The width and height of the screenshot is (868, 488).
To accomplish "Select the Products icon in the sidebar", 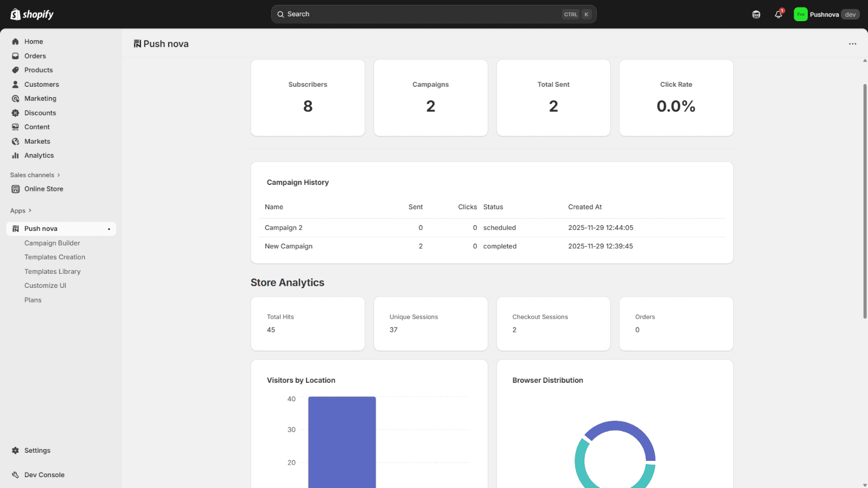I will click(x=15, y=70).
